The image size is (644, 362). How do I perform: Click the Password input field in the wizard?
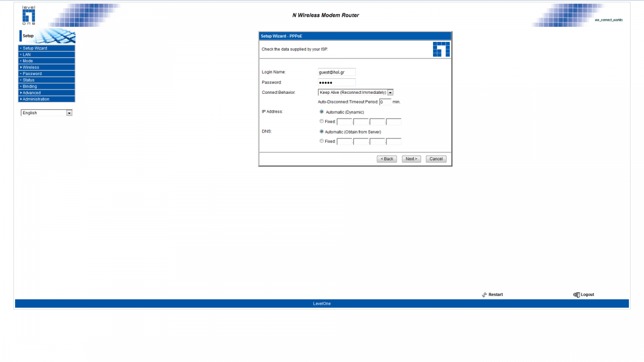pyautogui.click(x=337, y=83)
